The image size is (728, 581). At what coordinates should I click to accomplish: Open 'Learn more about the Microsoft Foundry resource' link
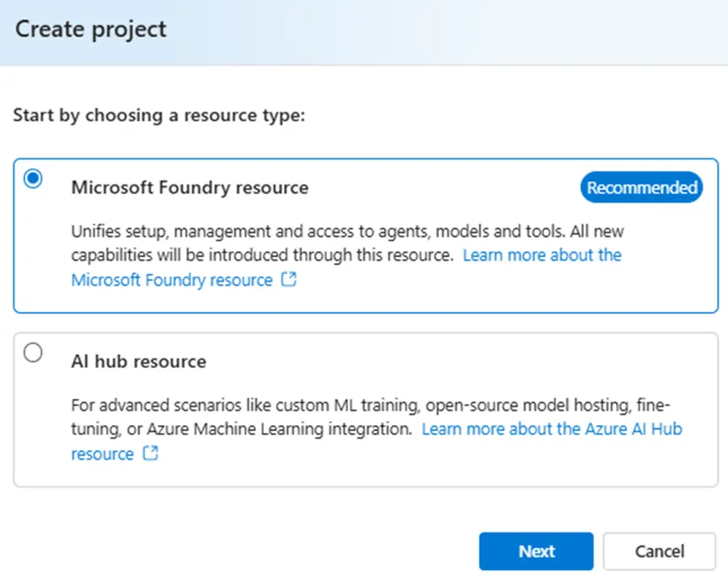point(542,255)
